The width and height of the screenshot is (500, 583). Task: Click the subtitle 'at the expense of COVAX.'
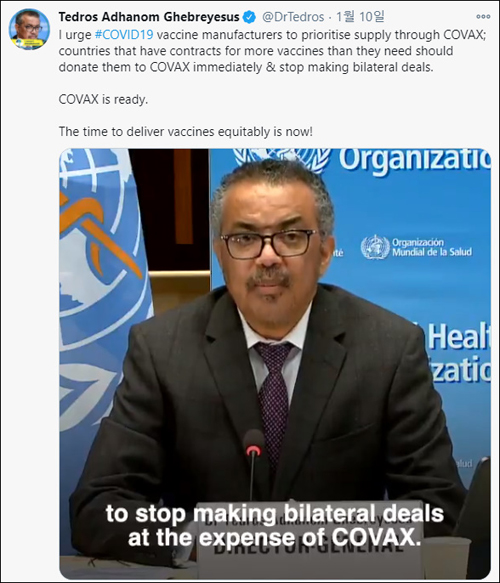[275, 537]
